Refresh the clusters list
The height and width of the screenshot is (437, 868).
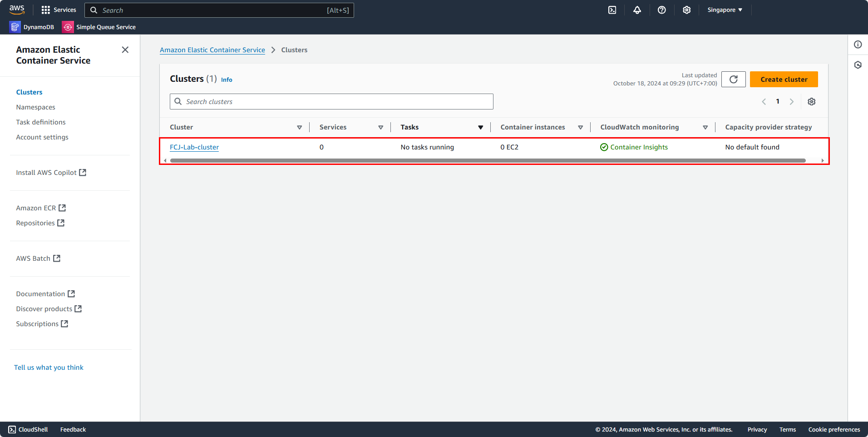pos(734,79)
